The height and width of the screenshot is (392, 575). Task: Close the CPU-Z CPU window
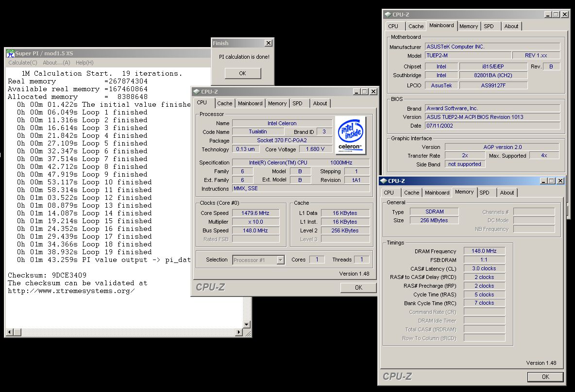(373, 92)
